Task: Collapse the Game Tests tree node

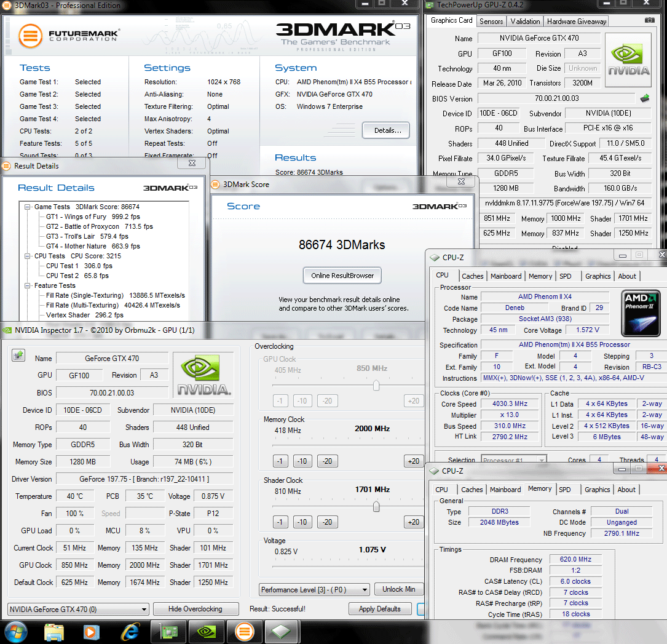Action: tap(27, 207)
